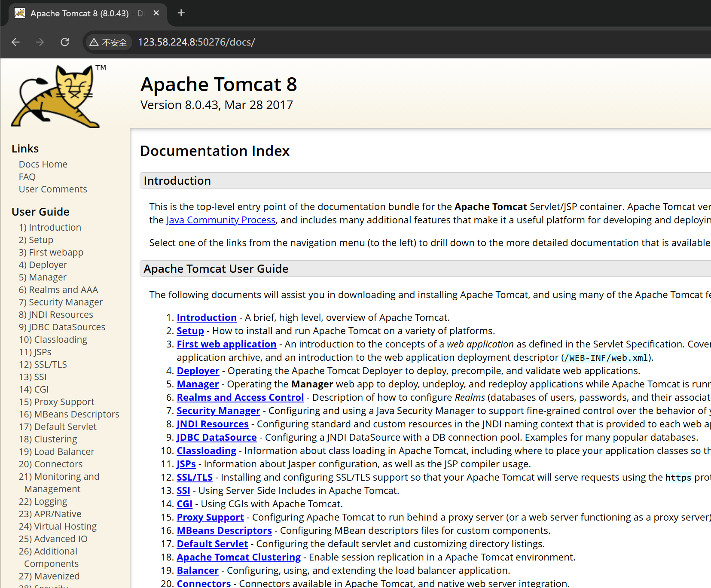Open sidebar item 20) Connectors
The image size is (711, 588).
pos(51,464)
